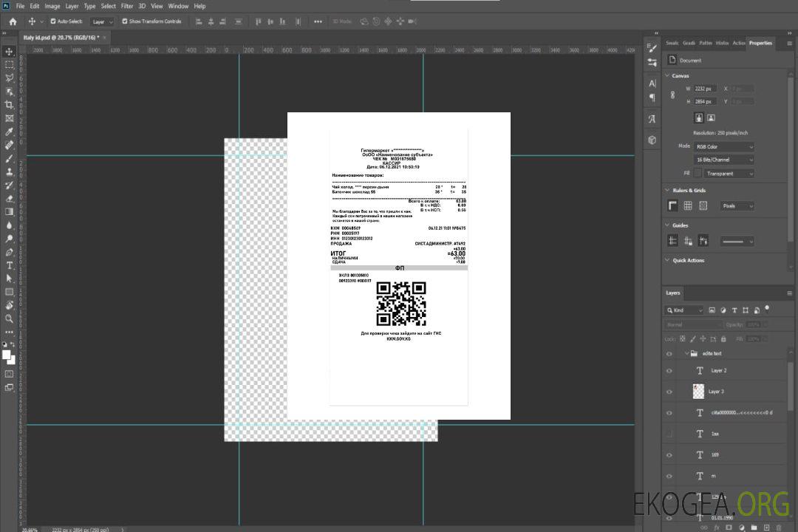Screen dimensions: 798x532
Task: Click the foreground color swatch
Action: (x=7, y=355)
